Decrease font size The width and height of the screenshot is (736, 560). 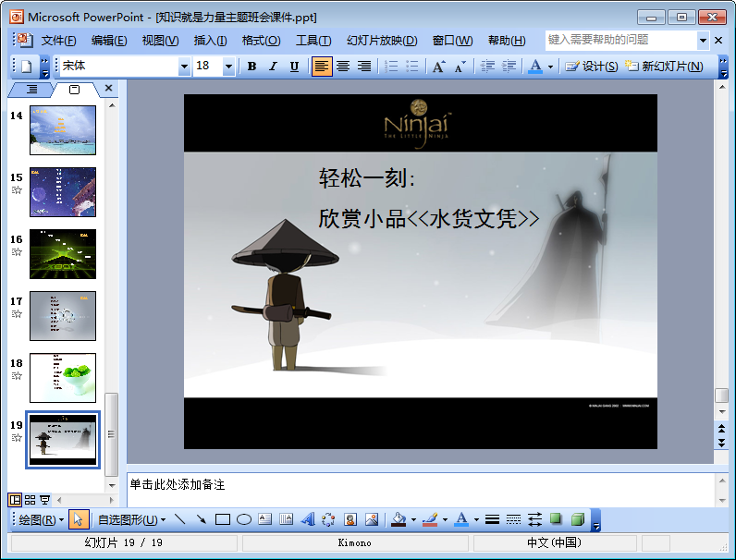point(460,67)
